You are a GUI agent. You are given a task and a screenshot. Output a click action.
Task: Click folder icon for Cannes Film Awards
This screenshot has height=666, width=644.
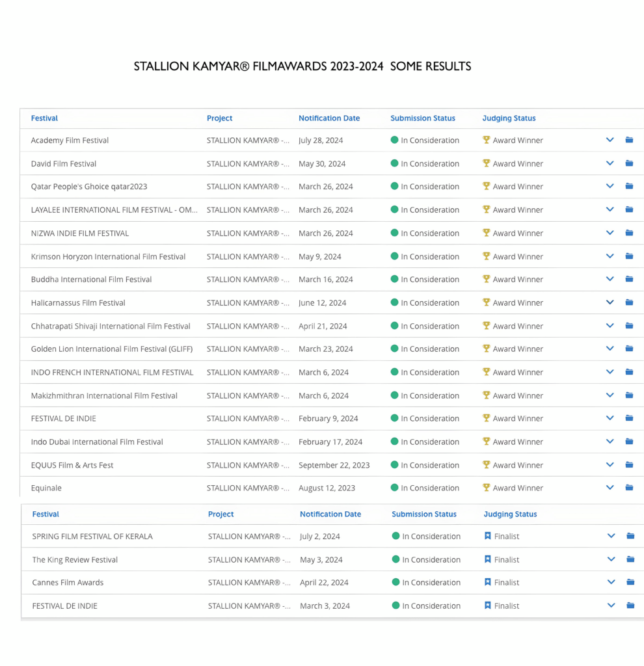[630, 582]
